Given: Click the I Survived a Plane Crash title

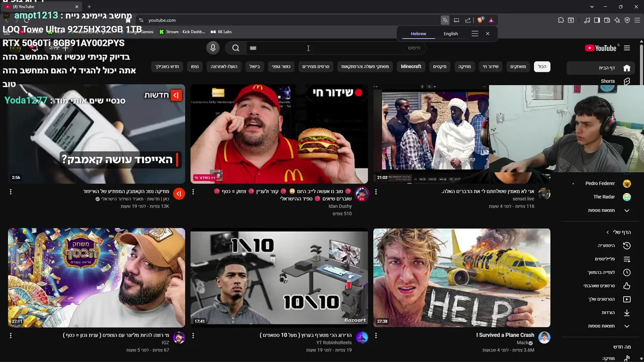Looking at the screenshot, I should pyautogui.click(x=505, y=335).
